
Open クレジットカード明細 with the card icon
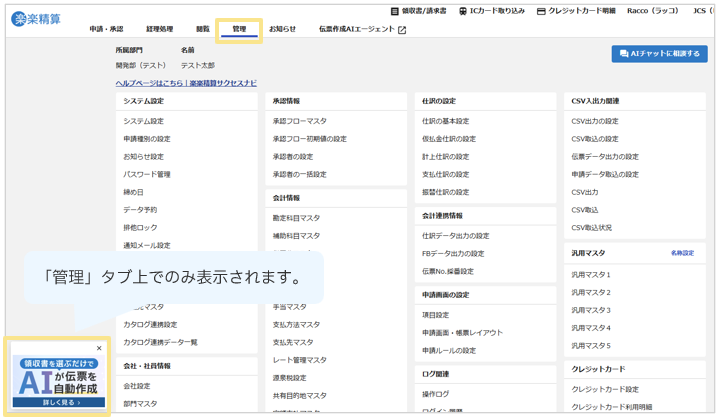(576, 11)
